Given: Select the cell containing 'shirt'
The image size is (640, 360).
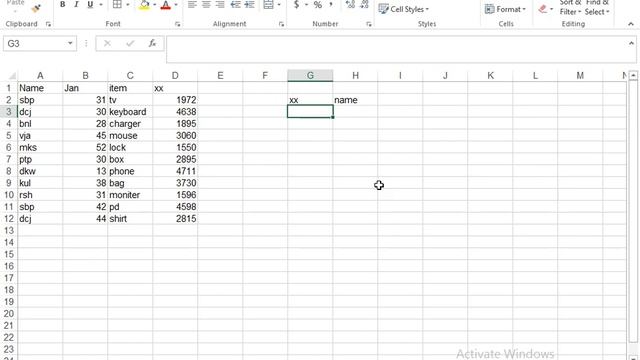Looking at the screenshot, I should pyautogui.click(x=130, y=219).
